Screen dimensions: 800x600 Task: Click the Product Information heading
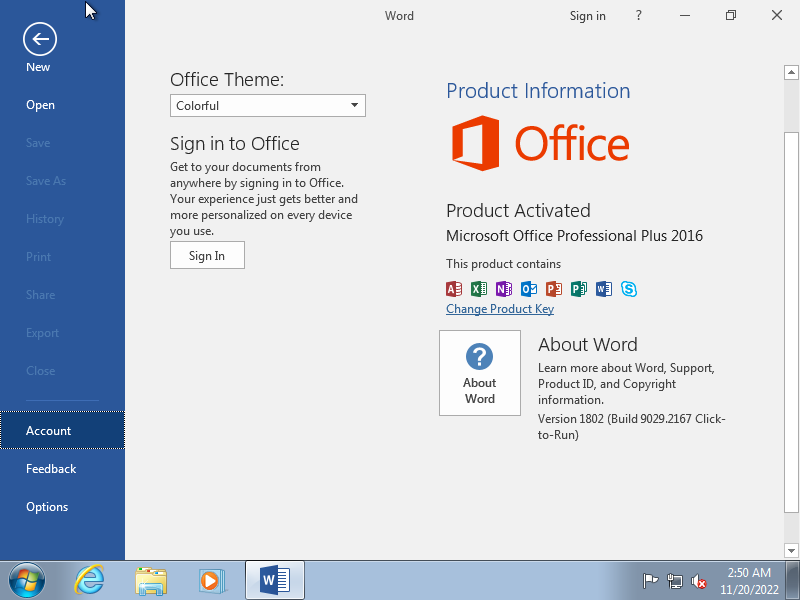coord(538,91)
